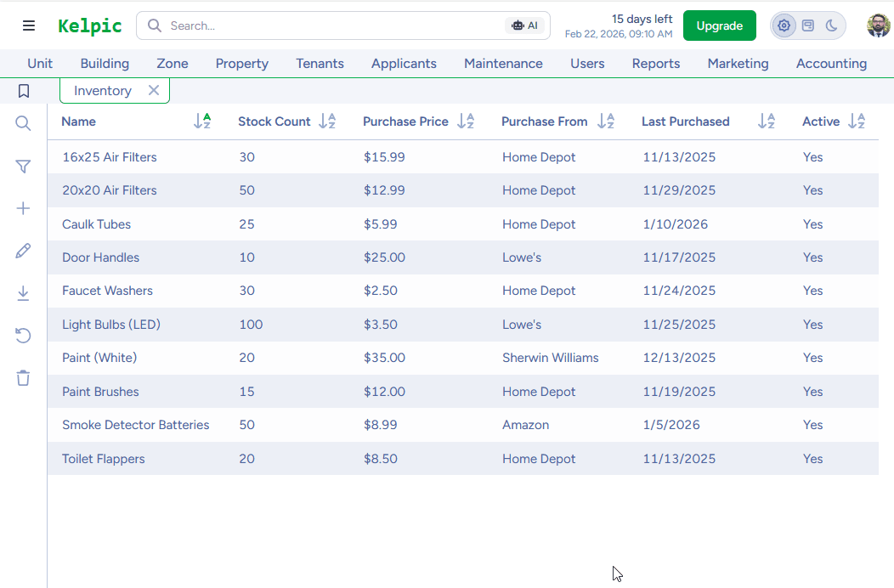Select the edit pencil icon

[23, 250]
